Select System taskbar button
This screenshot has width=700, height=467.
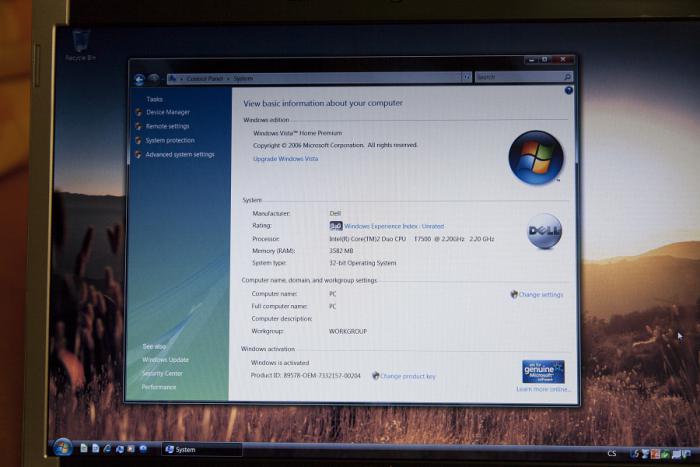[200, 449]
